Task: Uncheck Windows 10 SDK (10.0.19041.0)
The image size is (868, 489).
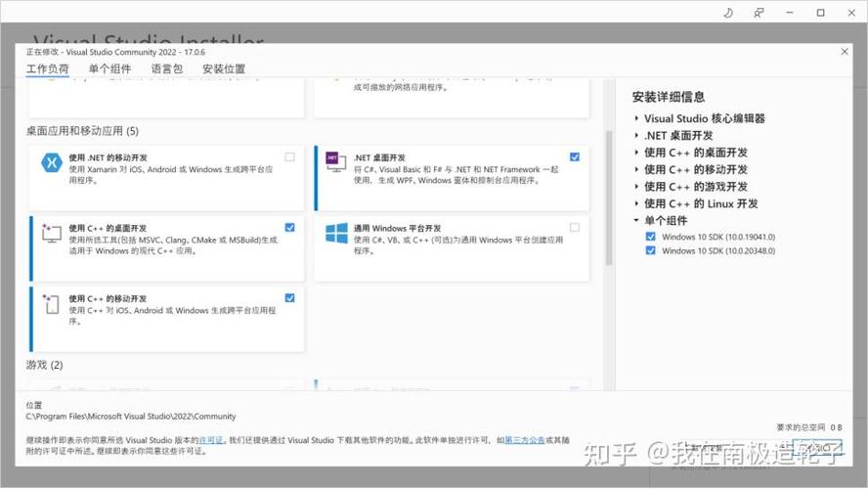Action: tap(650, 237)
